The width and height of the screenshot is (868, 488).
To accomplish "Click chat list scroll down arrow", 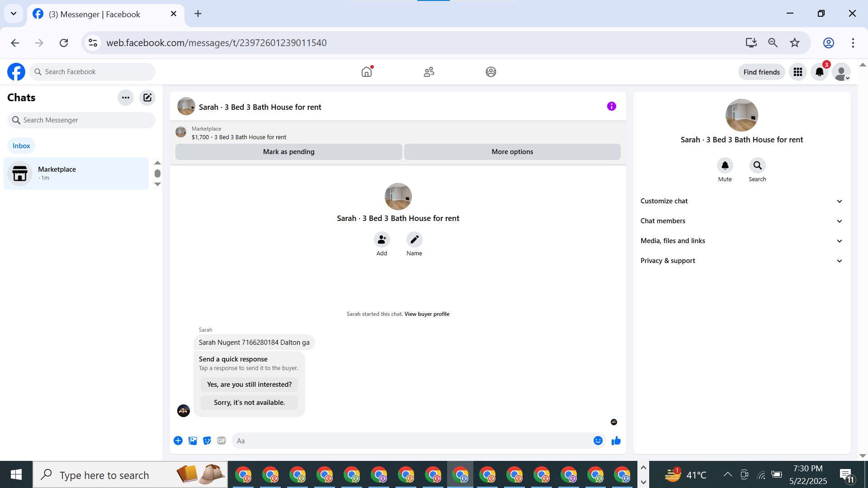I will pos(157,184).
